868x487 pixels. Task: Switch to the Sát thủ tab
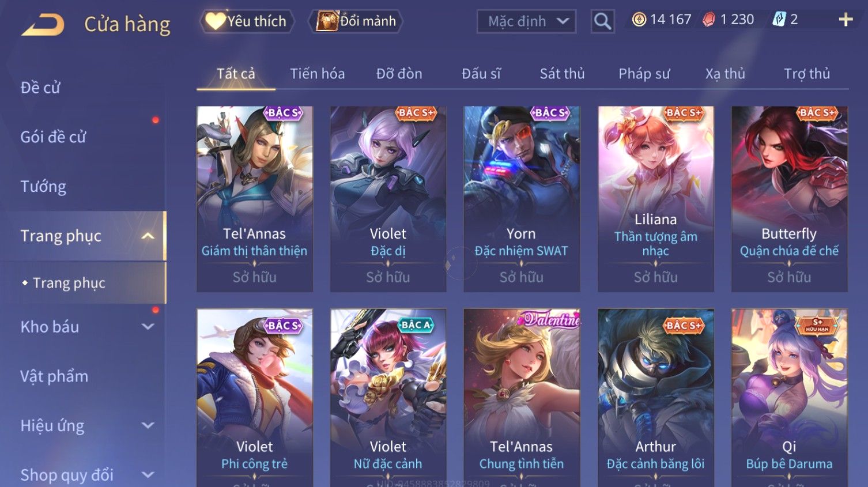tap(562, 74)
